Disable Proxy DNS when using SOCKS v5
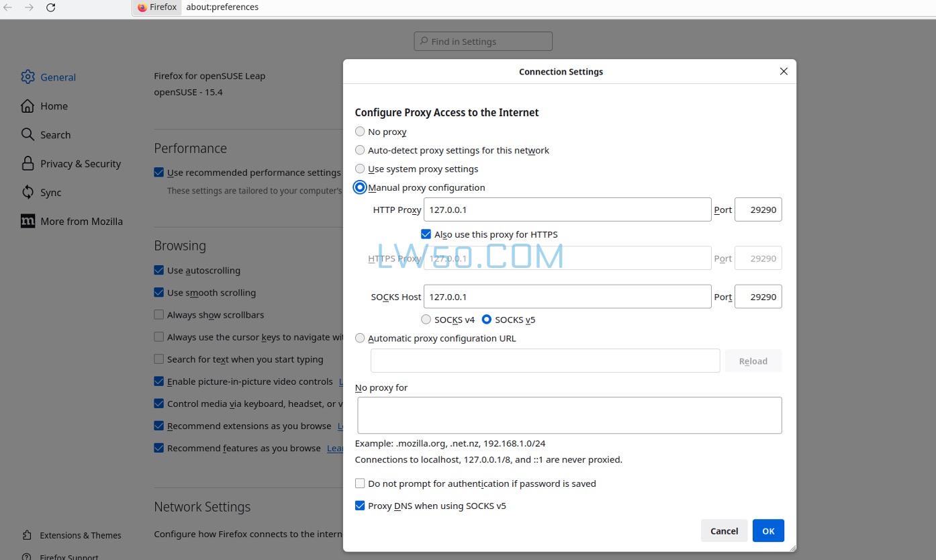Screen dimensions: 936x560 360,506
